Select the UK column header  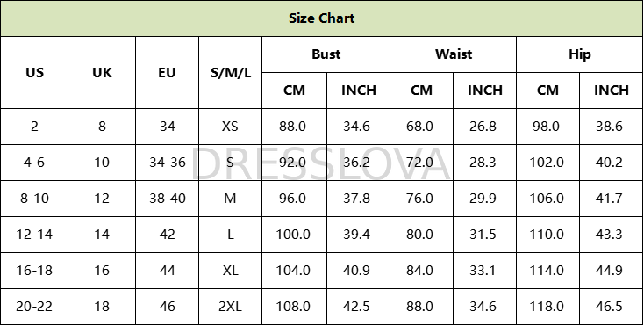(102, 72)
